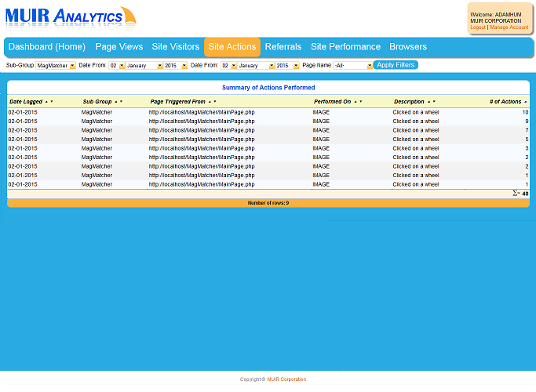Sort Sub Group column ascending
The height and width of the screenshot is (392, 536).
115,102
